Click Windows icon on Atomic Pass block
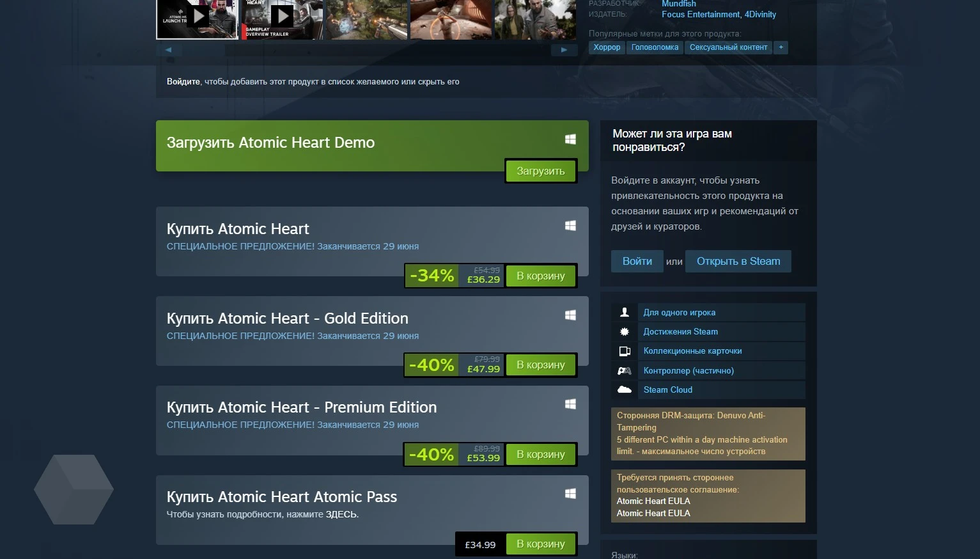The height and width of the screenshot is (559, 980). (x=570, y=494)
